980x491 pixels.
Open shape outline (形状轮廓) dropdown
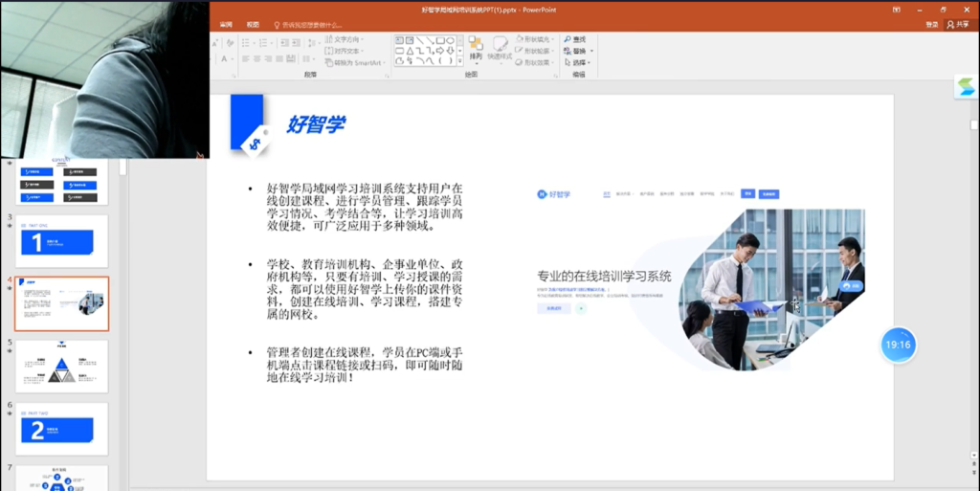(535, 51)
